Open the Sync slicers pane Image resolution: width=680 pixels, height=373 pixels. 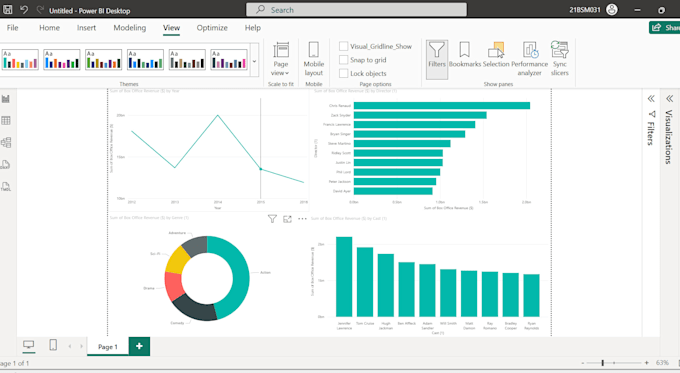pyautogui.click(x=559, y=59)
